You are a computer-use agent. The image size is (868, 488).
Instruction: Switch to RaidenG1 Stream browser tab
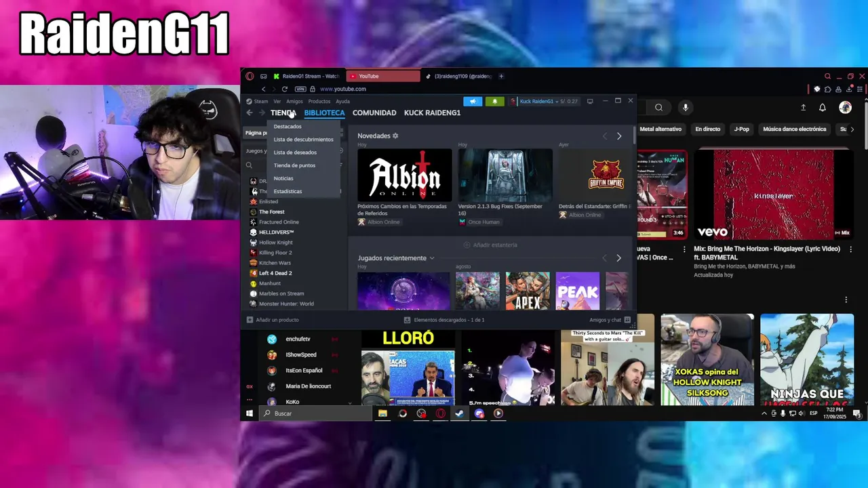click(307, 76)
